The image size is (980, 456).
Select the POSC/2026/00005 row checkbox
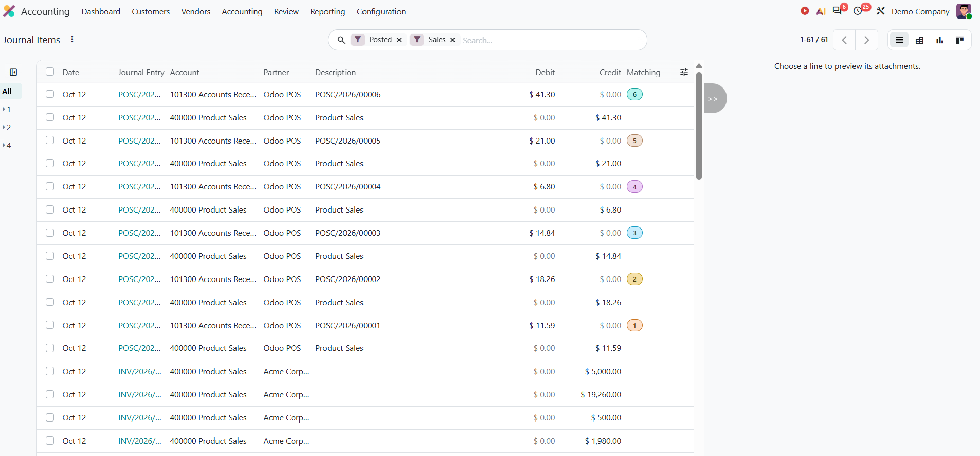coord(50,140)
